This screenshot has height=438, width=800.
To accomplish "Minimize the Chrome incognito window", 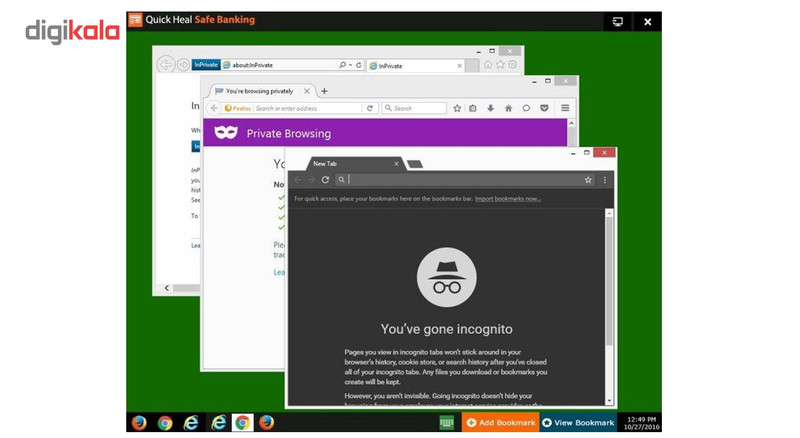I will (573, 153).
